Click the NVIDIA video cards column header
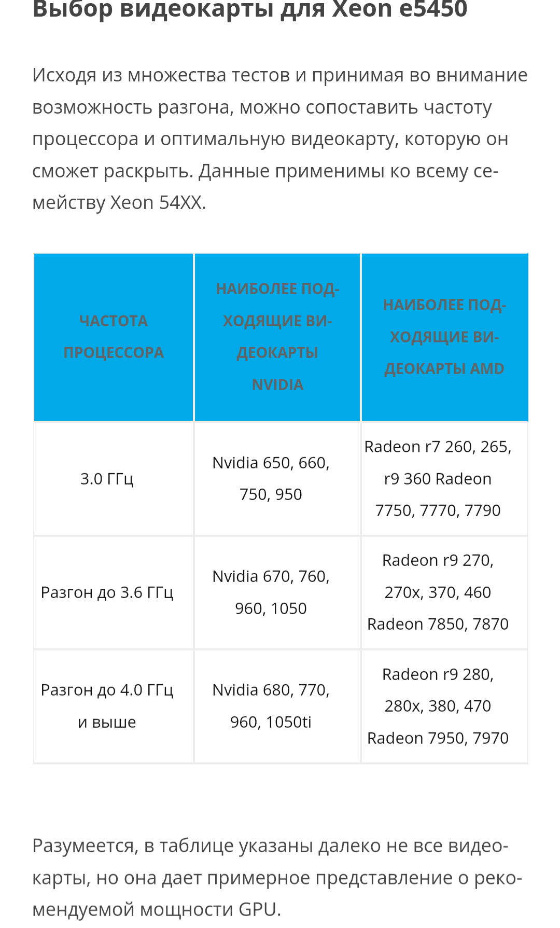The height and width of the screenshot is (928, 560). [277, 337]
